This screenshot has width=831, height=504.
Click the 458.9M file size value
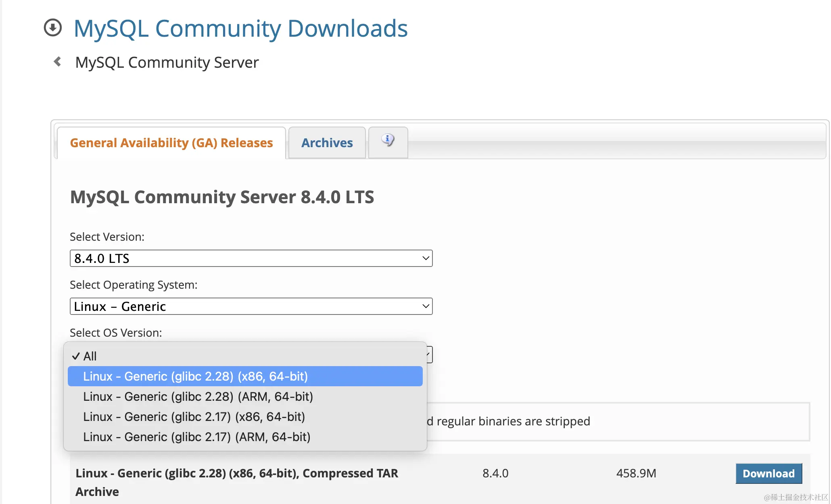[636, 473]
